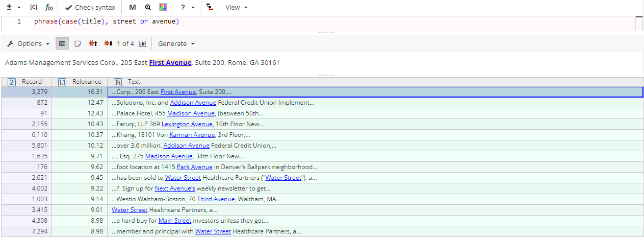This screenshot has height=237, width=644.
Task: Open the f(x) function picker
Action: [49, 8]
